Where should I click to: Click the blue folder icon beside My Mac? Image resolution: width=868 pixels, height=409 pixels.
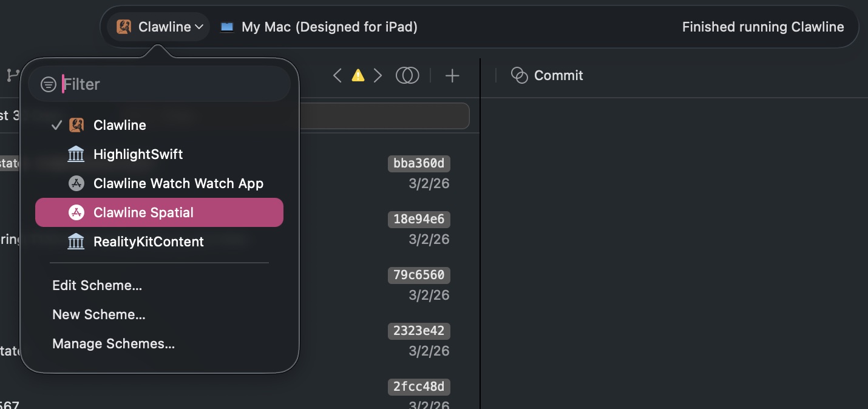[227, 26]
